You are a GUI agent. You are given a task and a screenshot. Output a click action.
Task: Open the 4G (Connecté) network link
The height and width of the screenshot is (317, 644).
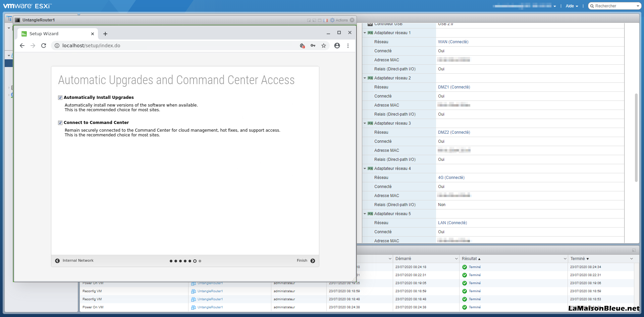tap(451, 178)
